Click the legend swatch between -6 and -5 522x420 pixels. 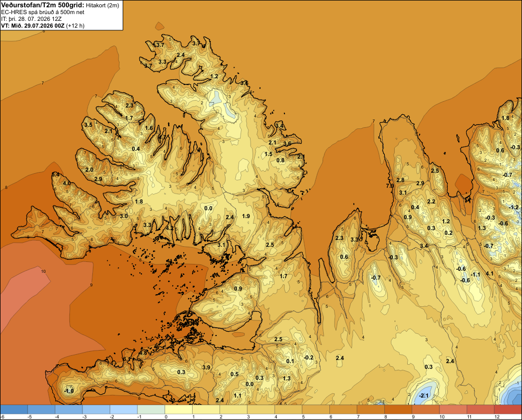pos(14,410)
